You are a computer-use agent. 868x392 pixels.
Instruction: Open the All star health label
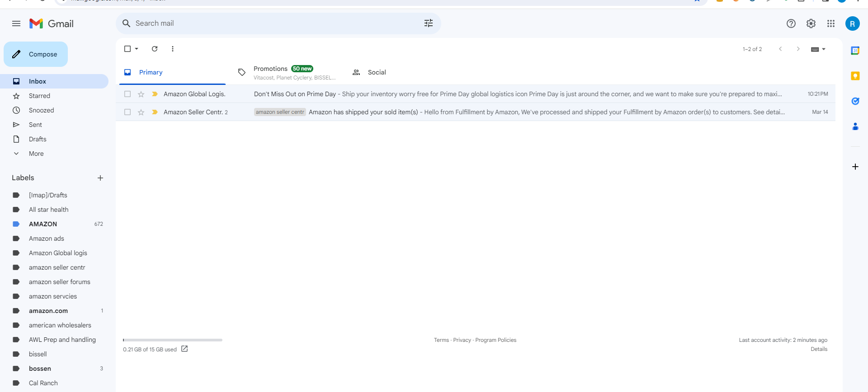[x=54, y=210]
